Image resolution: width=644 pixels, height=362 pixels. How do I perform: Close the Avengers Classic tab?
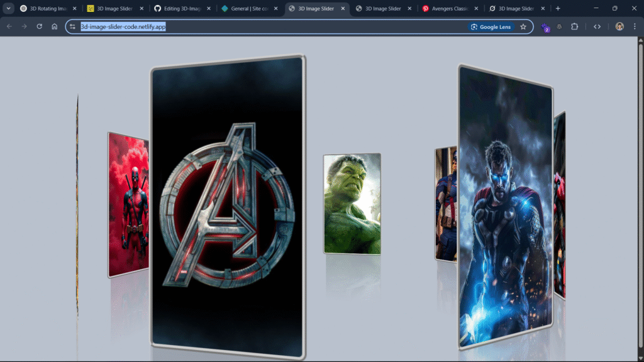coord(476,8)
